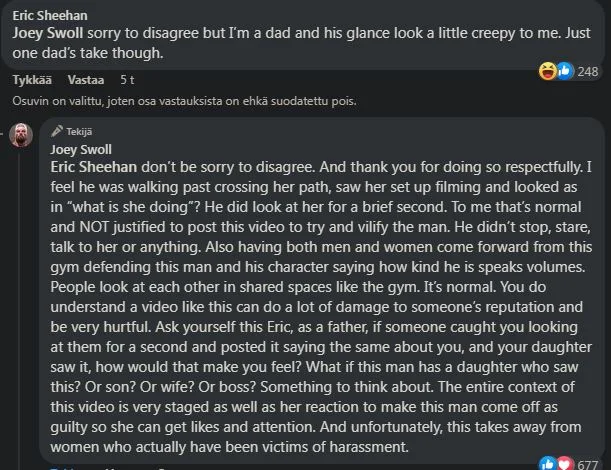Open Eric Sheehan's profile from commenter name
The width and height of the screenshot is (611, 470).
pos(50,16)
